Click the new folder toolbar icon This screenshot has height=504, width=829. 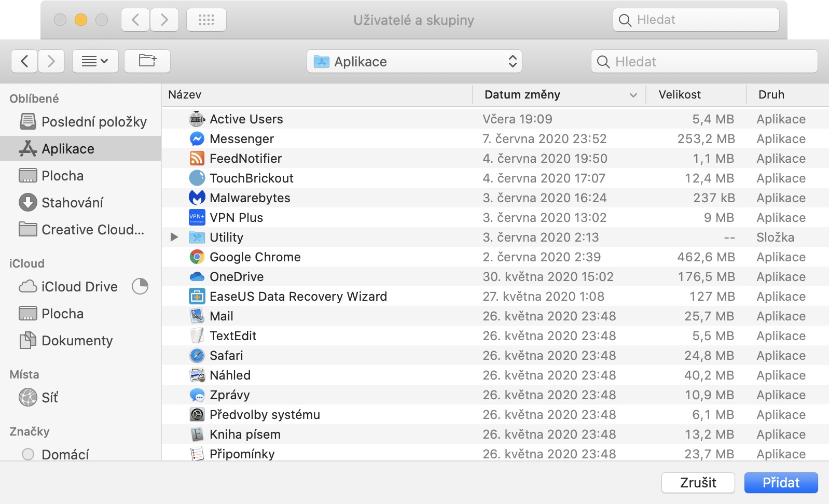click(147, 61)
